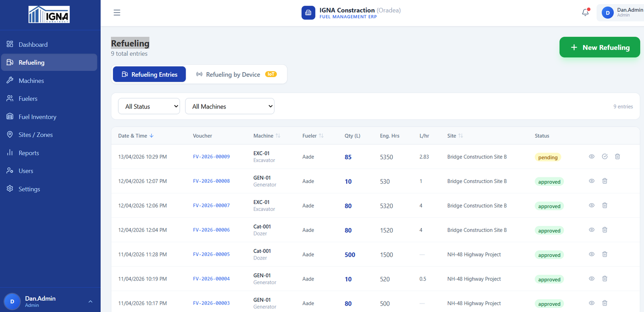
Task: Click the IGNA logo in sidebar
Action: click(x=49, y=15)
